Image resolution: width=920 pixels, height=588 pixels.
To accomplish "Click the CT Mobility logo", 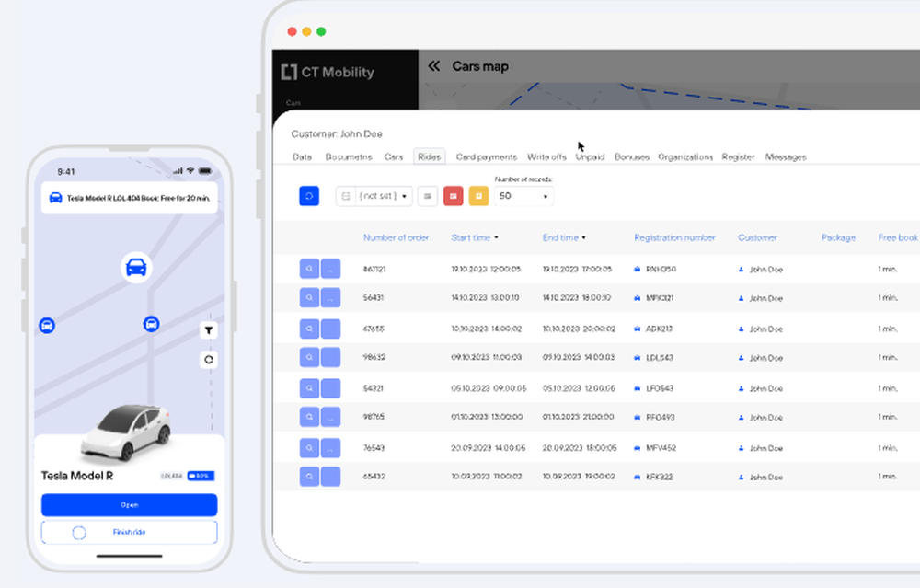I will click(328, 72).
